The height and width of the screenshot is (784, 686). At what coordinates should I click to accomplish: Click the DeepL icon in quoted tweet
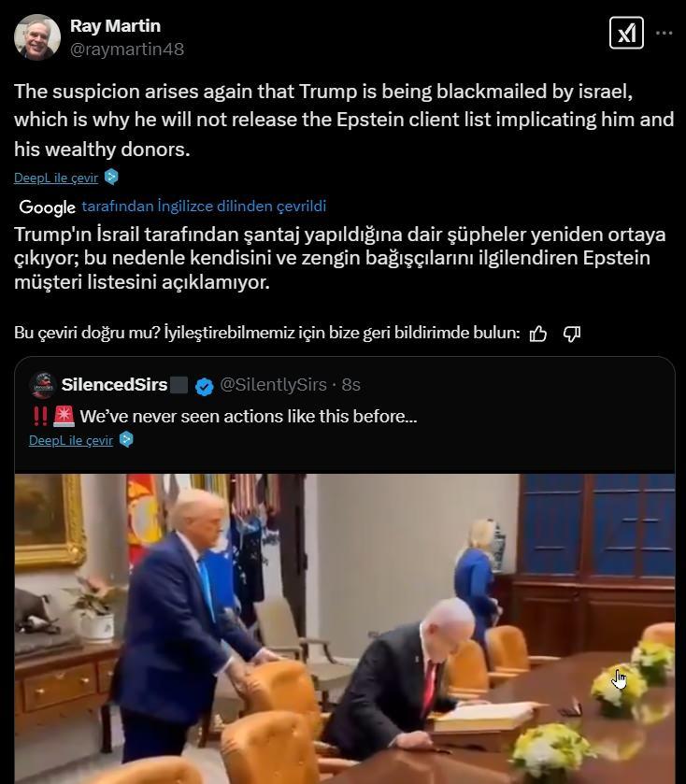126,439
